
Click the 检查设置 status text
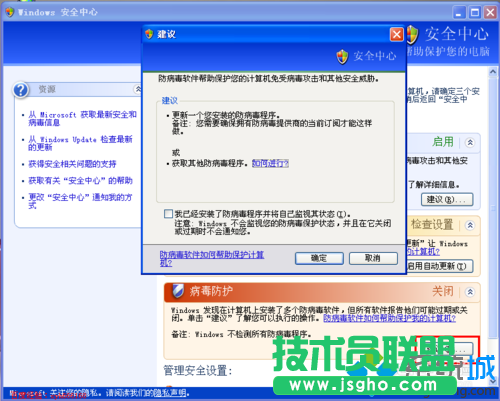click(x=432, y=225)
